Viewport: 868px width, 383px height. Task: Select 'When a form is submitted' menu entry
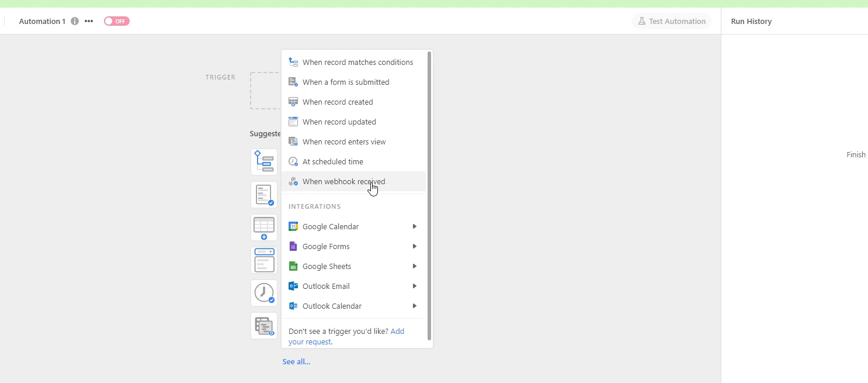345,82
